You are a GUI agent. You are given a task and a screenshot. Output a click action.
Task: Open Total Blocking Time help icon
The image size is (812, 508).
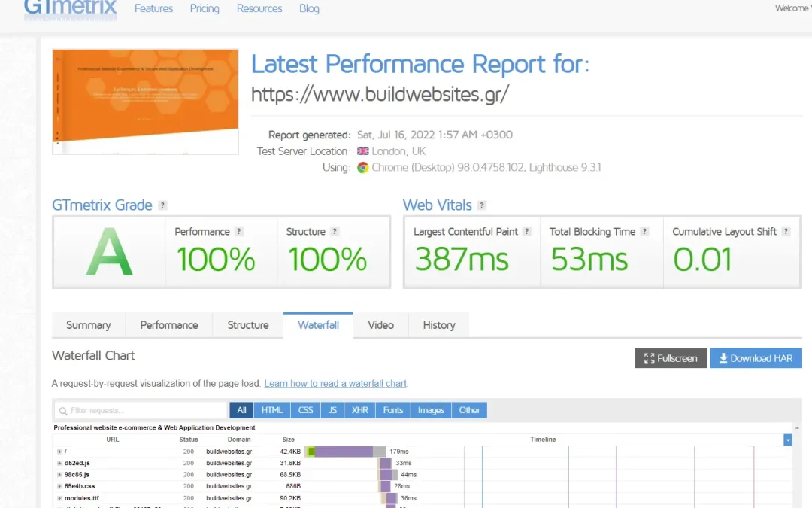(x=644, y=232)
